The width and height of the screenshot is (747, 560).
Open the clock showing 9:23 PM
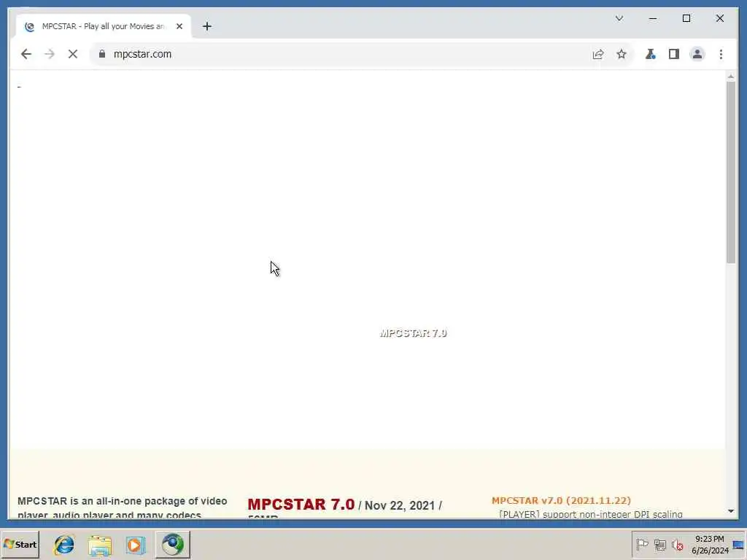(710, 544)
